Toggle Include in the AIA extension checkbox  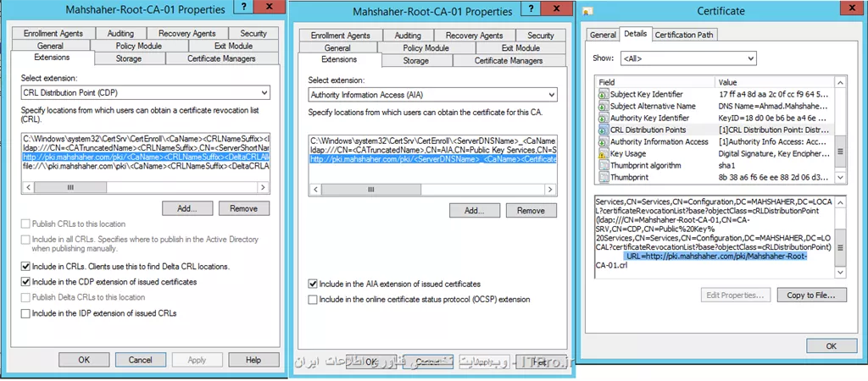click(313, 284)
